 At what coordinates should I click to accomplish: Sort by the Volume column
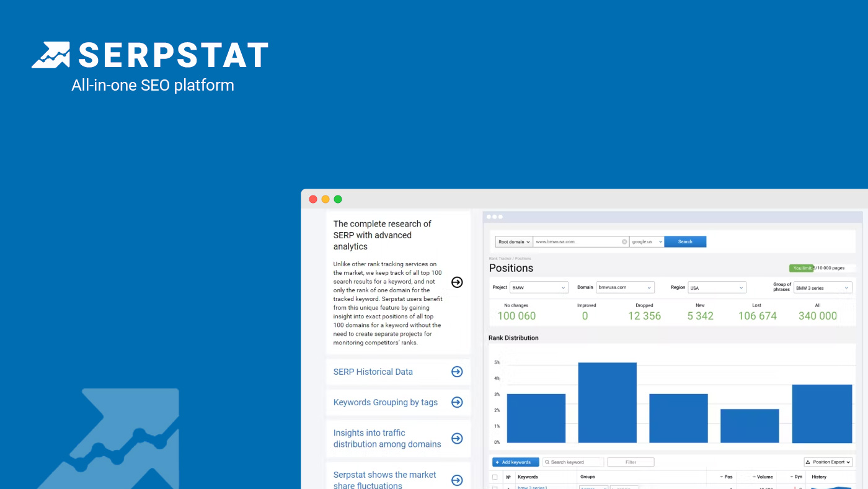[763, 477]
